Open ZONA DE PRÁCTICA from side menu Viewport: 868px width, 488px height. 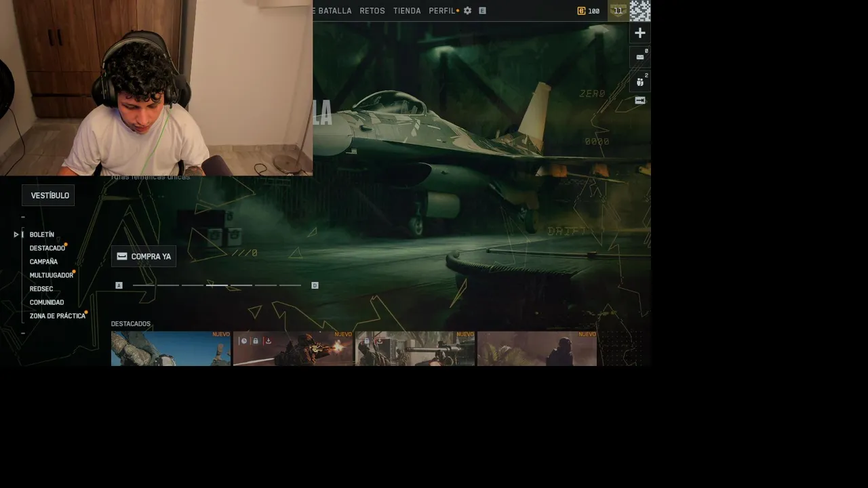[58, 316]
